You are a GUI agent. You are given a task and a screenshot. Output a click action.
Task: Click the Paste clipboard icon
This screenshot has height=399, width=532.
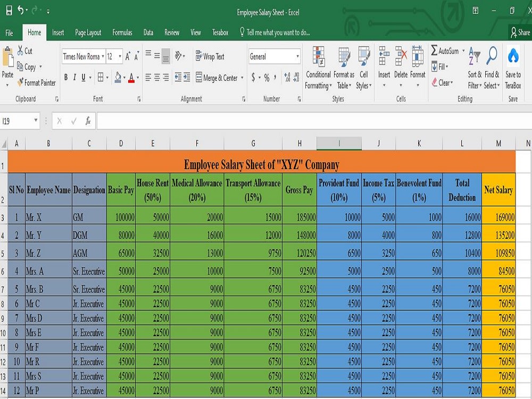[x=8, y=57]
